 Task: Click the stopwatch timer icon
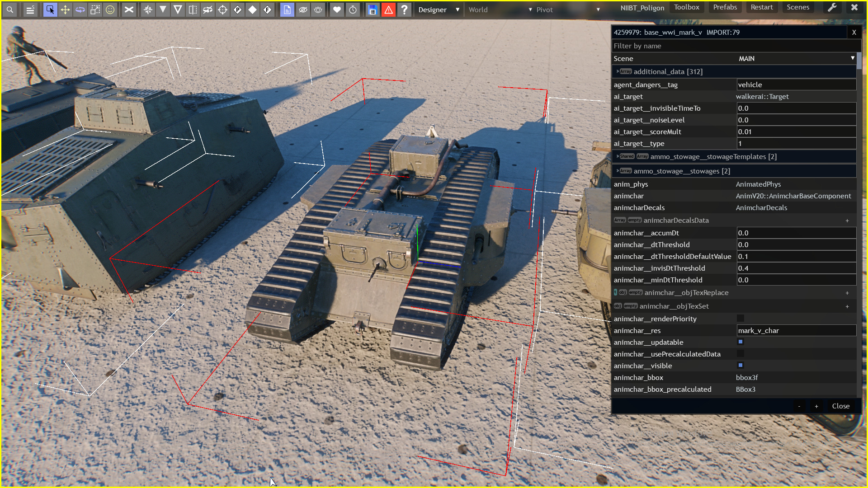pos(353,9)
